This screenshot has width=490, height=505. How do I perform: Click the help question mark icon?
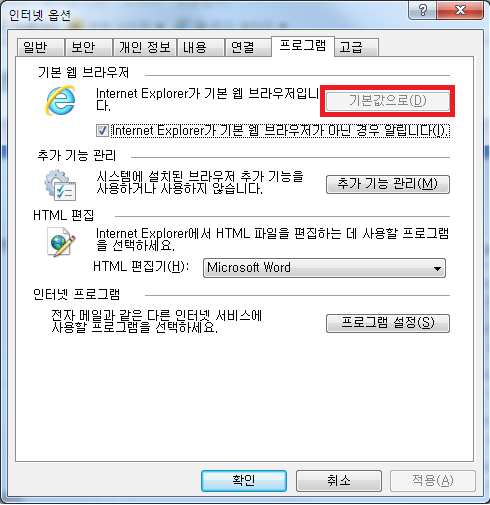click(423, 10)
